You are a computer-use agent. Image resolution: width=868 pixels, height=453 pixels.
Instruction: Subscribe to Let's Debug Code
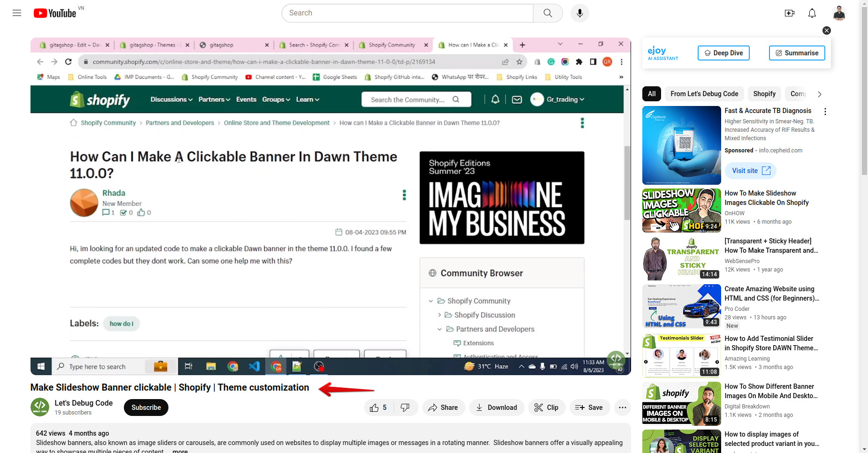click(x=146, y=408)
